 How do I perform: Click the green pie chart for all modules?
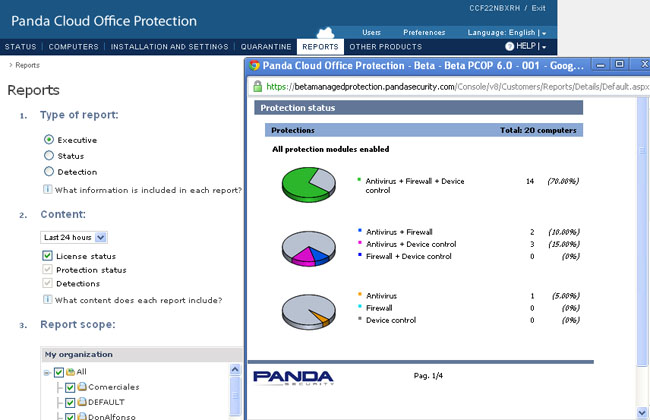308,185
